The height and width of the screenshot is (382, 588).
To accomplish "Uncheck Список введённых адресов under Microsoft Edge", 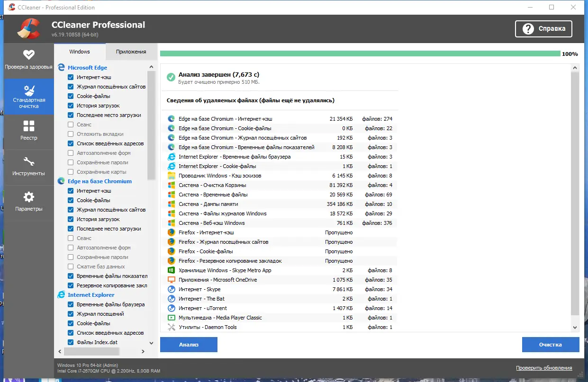I will click(x=71, y=143).
